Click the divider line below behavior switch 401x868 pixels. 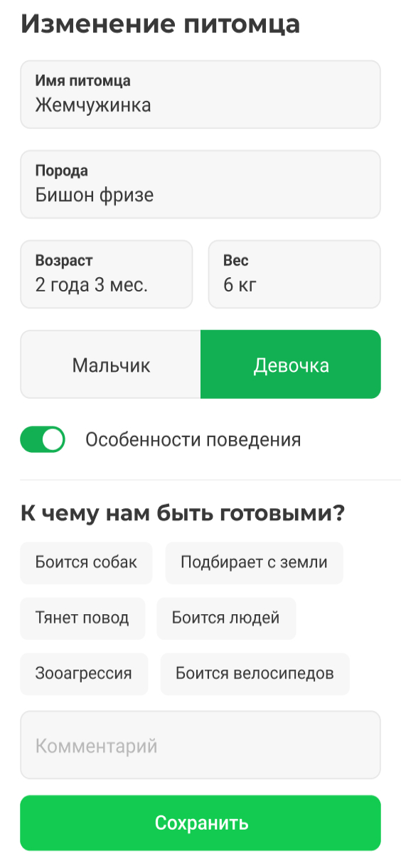(210, 480)
